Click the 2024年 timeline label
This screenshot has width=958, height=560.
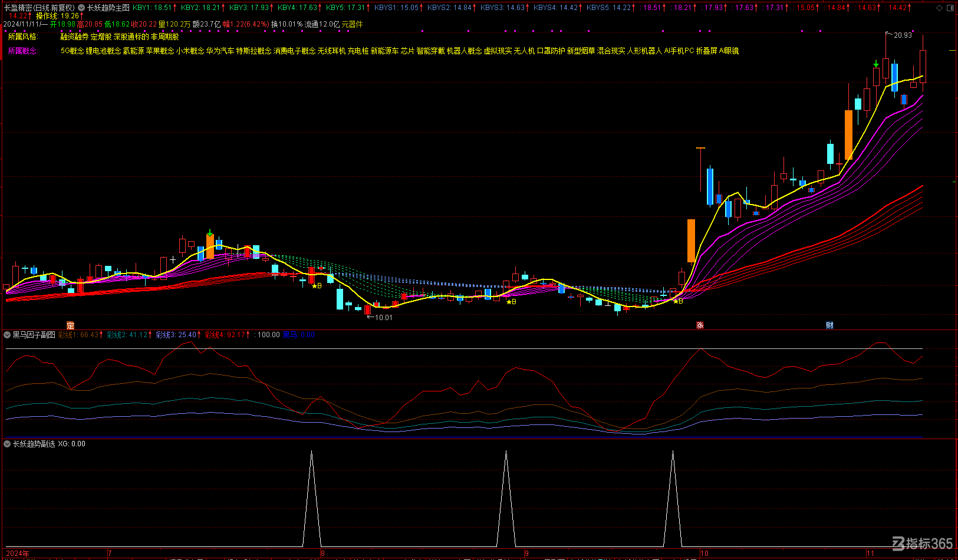click(18, 554)
